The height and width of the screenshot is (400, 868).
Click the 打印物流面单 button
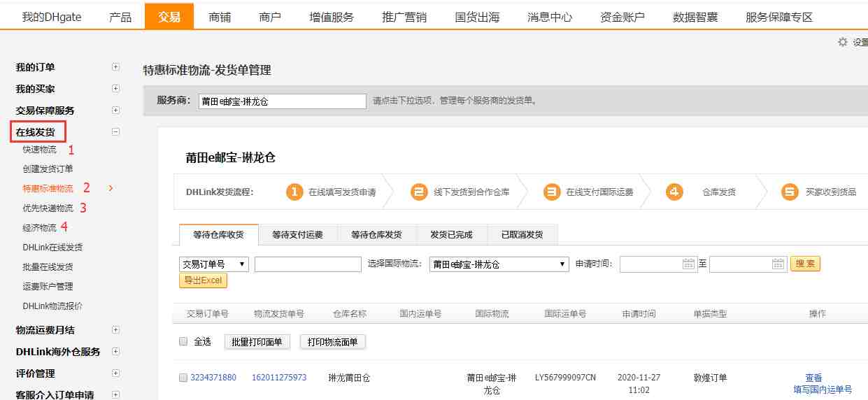333,342
